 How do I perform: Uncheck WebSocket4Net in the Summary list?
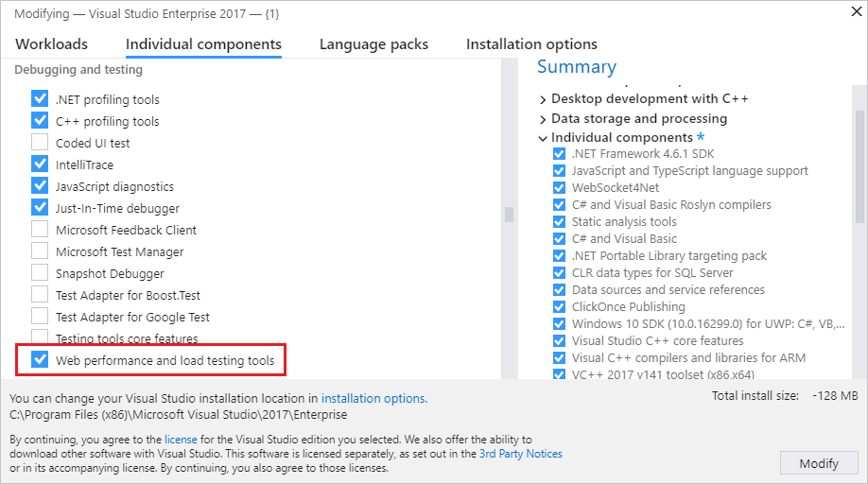(x=559, y=188)
